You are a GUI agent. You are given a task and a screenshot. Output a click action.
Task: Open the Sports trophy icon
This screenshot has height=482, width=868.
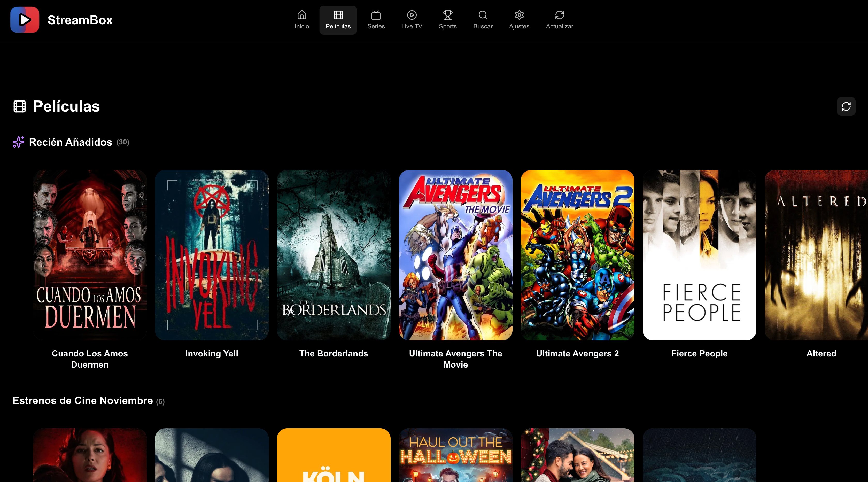(x=447, y=15)
